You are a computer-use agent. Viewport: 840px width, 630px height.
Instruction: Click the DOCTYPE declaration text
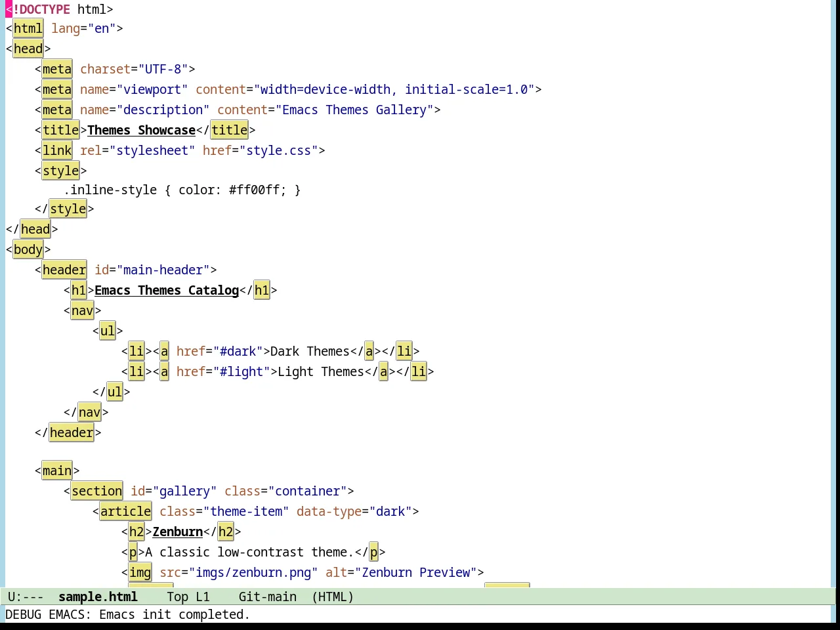59,9
